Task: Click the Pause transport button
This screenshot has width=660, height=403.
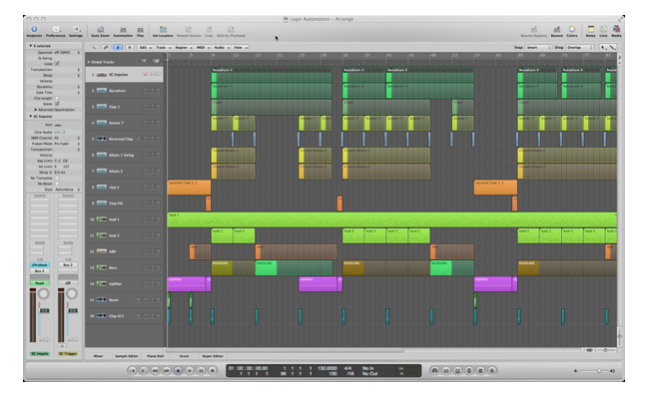Action: 201,371
